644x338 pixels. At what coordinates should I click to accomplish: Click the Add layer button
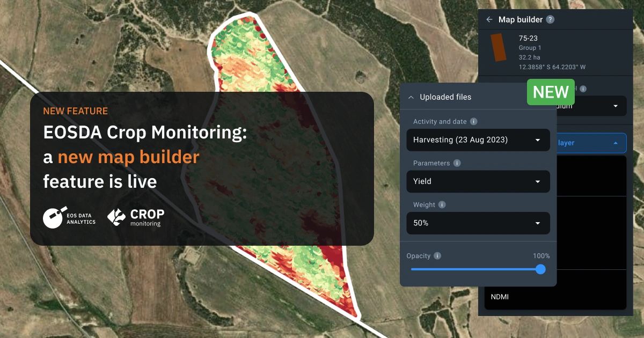click(590, 143)
